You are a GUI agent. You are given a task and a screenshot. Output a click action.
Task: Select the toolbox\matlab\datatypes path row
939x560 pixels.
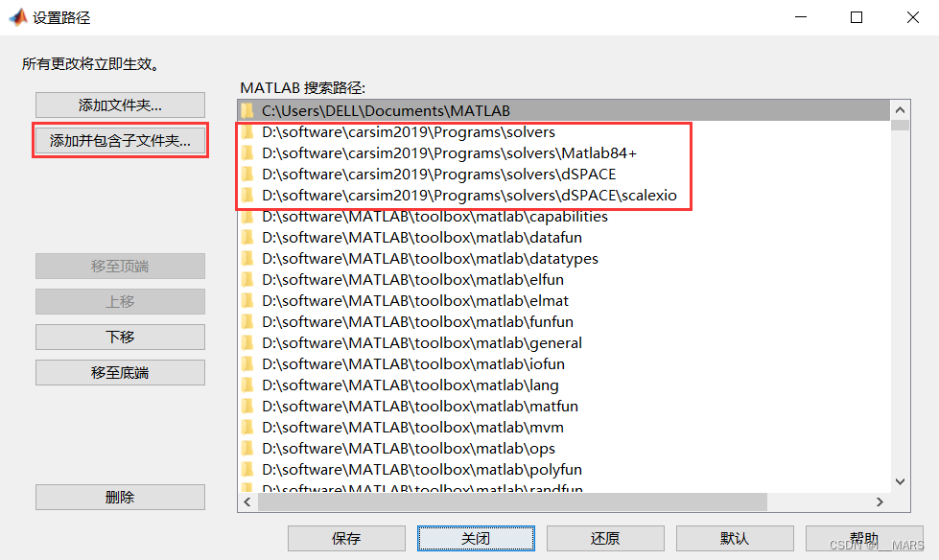click(564, 259)
